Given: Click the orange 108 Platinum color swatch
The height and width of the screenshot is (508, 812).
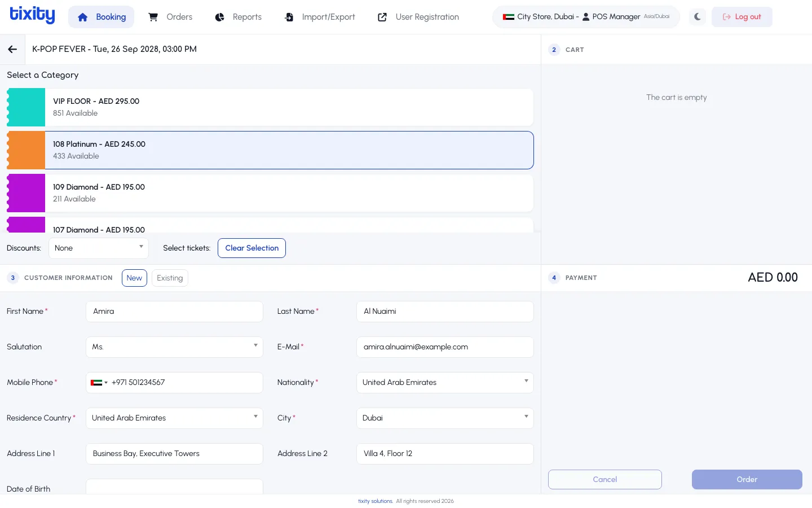Looking at the screenshot, I should pyautogui.click(x=26, y=150).
